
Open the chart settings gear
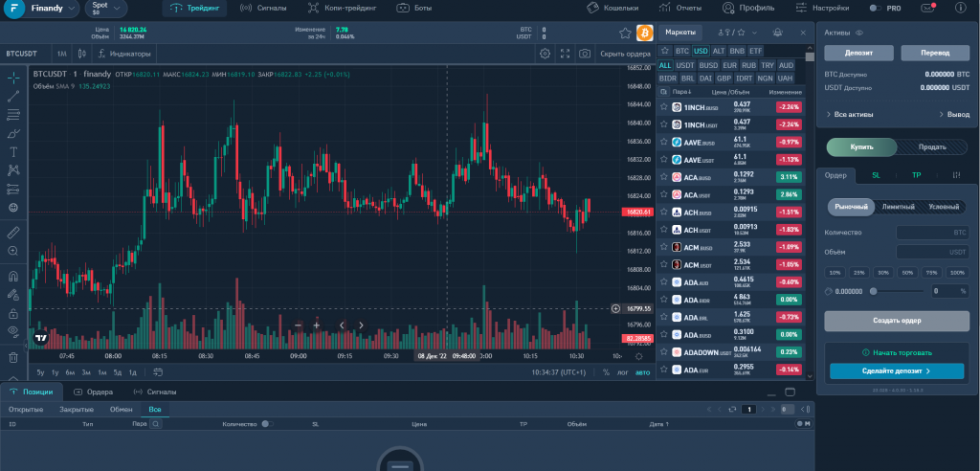point(545,54)
